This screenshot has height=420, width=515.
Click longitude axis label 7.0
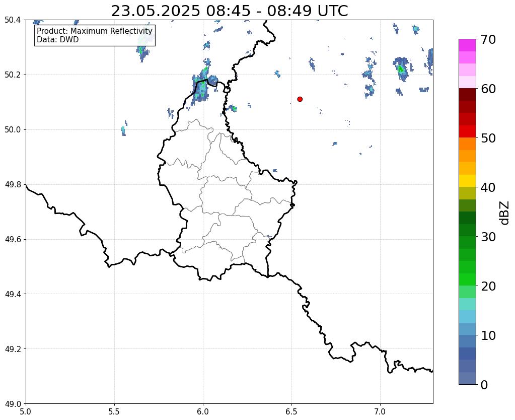tap(381, 412)
